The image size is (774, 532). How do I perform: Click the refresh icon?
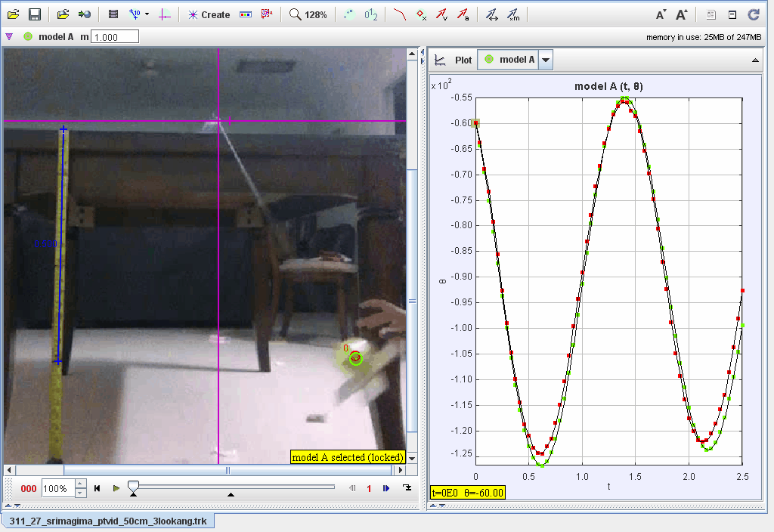point(754,15)
